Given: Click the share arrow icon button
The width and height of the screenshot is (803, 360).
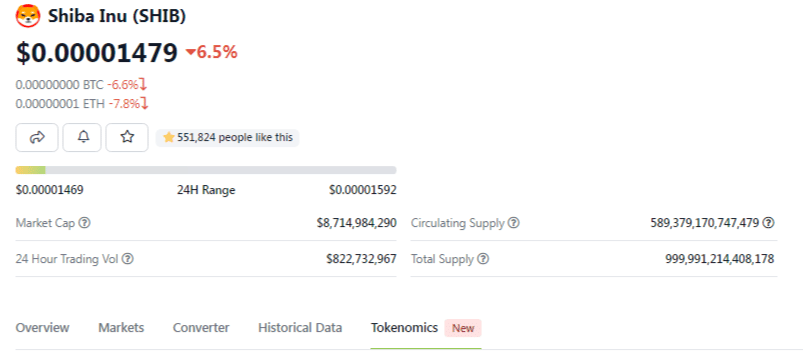Looking at the screenshot, I should point(37,137).
